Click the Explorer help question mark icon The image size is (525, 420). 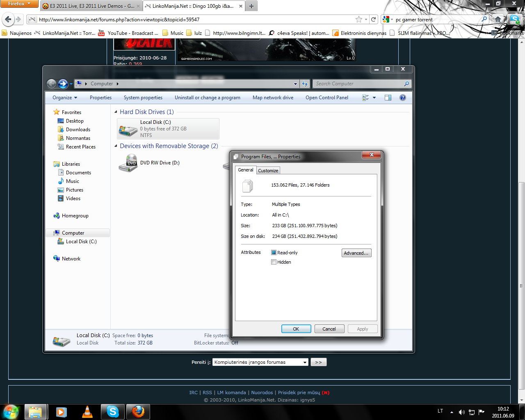[403, 98]
